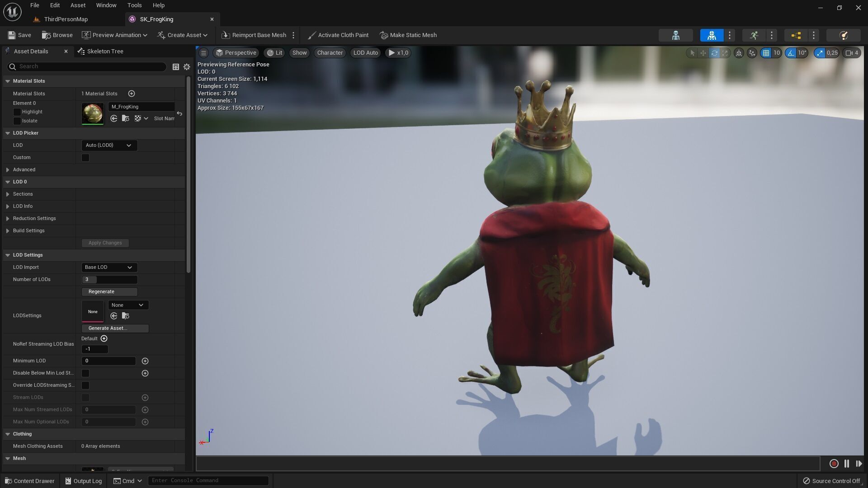Use selected asset for M_FrogKing material
Screen dimensions: 868x488
point(114,118)
